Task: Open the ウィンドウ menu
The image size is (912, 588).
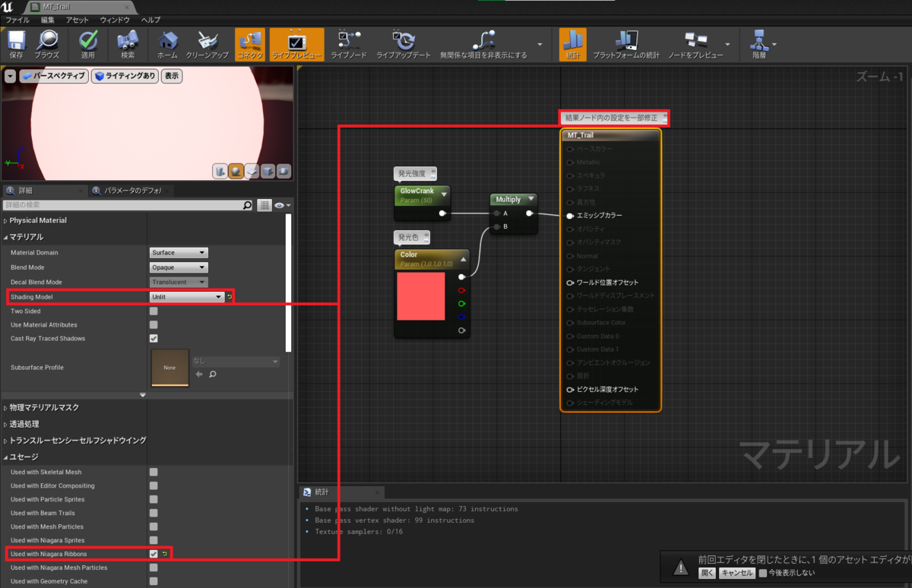Action: (x=115, y=19)
